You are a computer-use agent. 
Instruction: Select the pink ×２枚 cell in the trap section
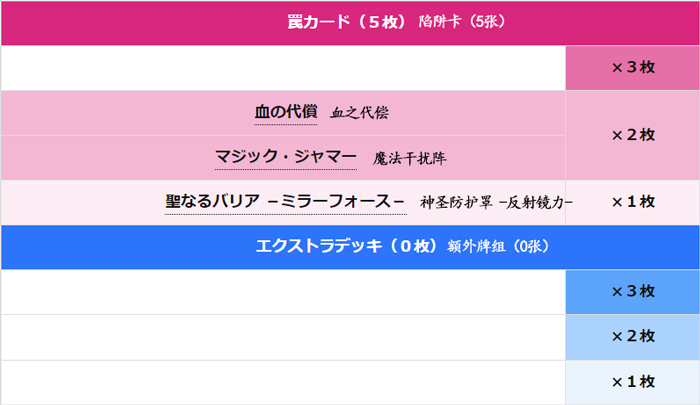click(x=632, y=135)
